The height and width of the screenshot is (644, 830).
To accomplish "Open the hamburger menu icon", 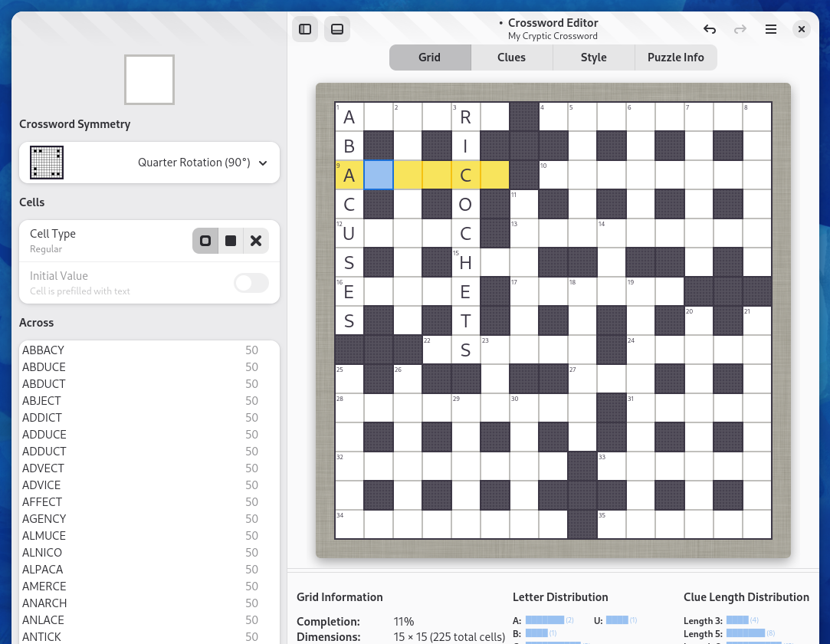I will coord(770,28).
